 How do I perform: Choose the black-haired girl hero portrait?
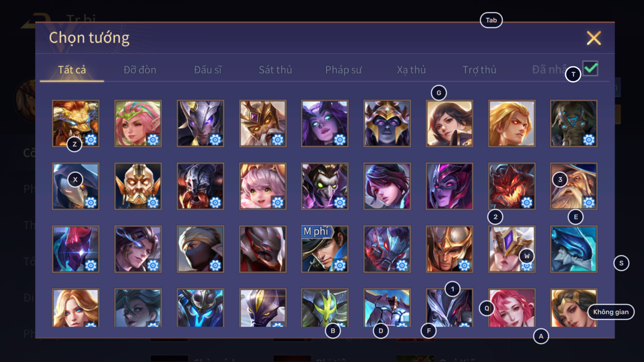tap(450, 123)
